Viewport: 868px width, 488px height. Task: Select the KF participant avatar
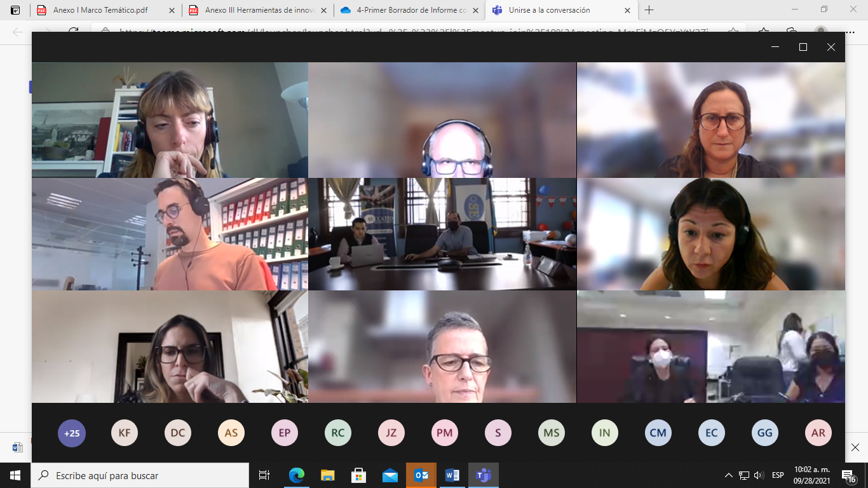(x=125, y=433)
